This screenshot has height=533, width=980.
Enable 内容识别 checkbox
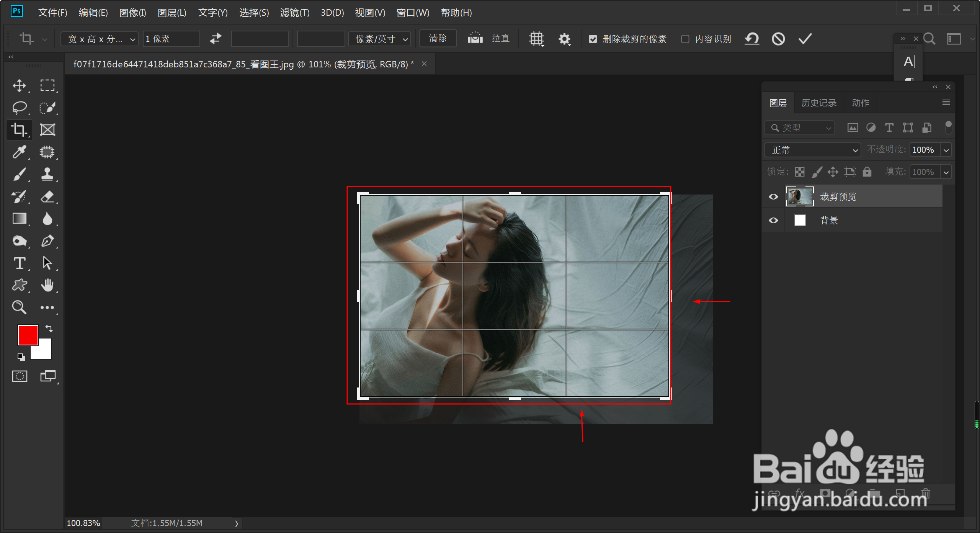pyautogui.click(x=685, y=39)
